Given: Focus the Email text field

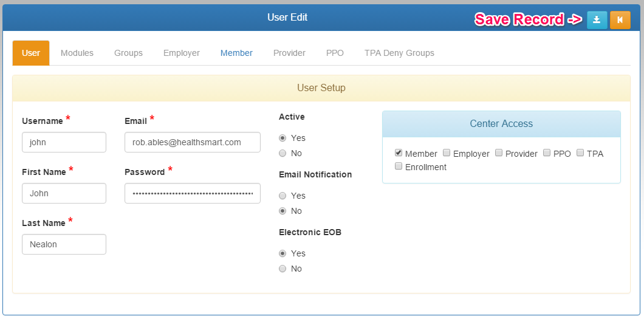Looking at the screenshot, I should click(192, 142).
